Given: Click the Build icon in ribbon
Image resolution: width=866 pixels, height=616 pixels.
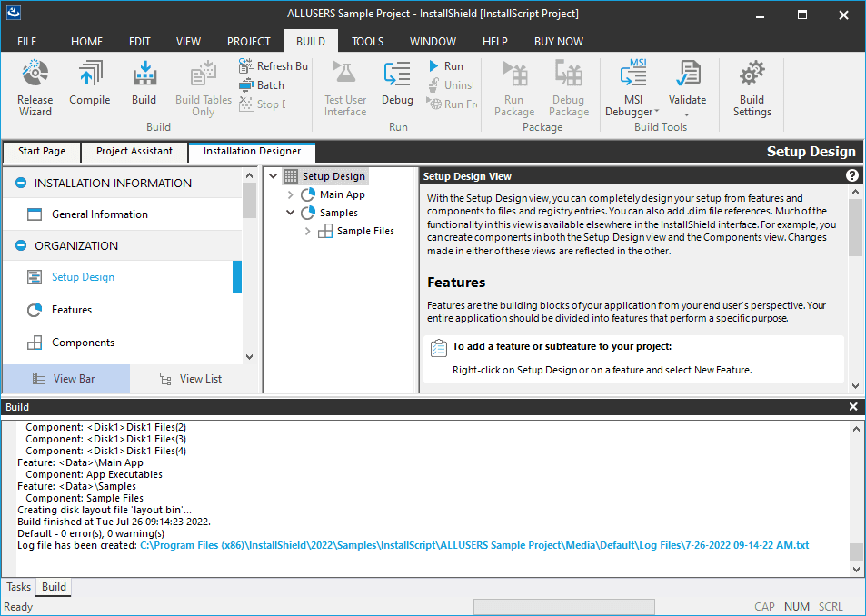Looking at the screenshot, I should (144, 74).
